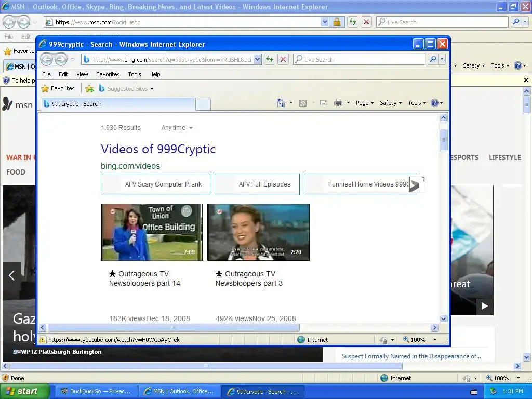Open Edit menu in front window
The image size is (532, 399).
coord(63,74)
